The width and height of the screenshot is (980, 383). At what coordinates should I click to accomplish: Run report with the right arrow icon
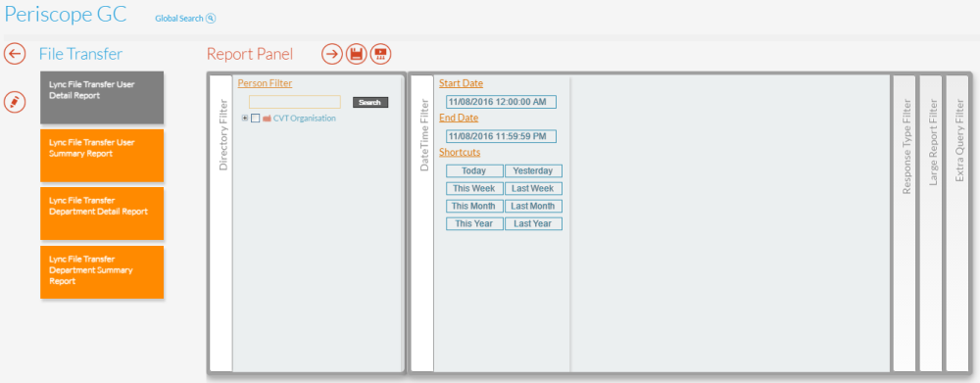coord(332,54)
